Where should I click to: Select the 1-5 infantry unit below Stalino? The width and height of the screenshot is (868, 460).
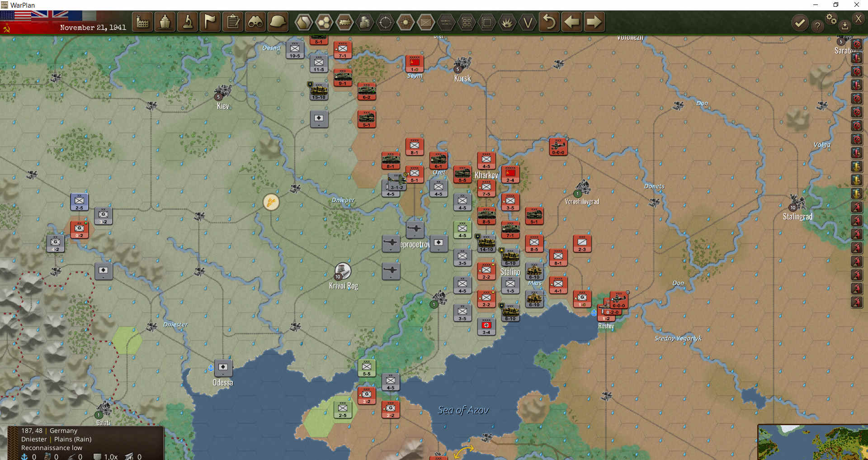[x=510, y=285]
